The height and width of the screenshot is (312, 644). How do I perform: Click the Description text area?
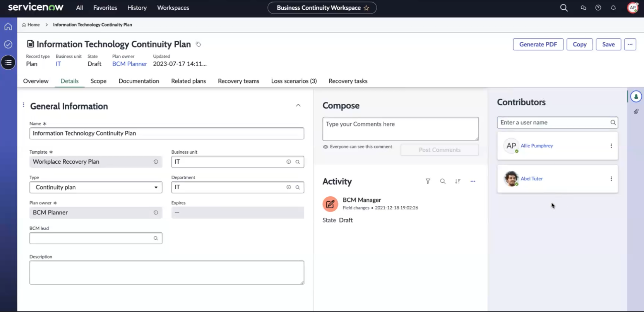[x=166, y=273]
